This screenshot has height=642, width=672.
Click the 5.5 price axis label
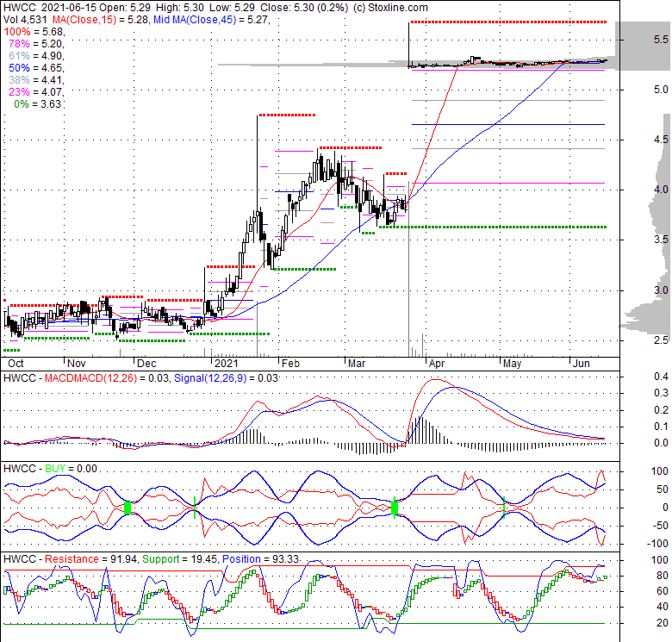pyautogui.click(x=661, y=40)
